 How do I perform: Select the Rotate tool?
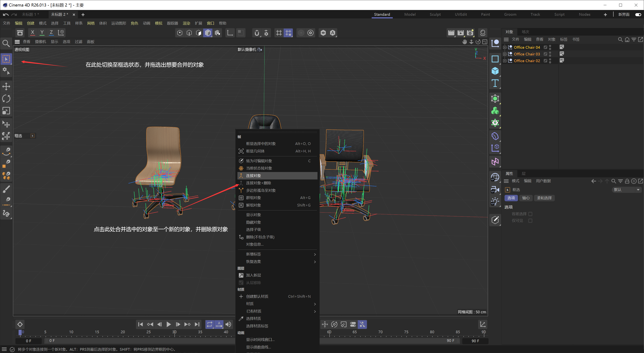click(6, 99)
